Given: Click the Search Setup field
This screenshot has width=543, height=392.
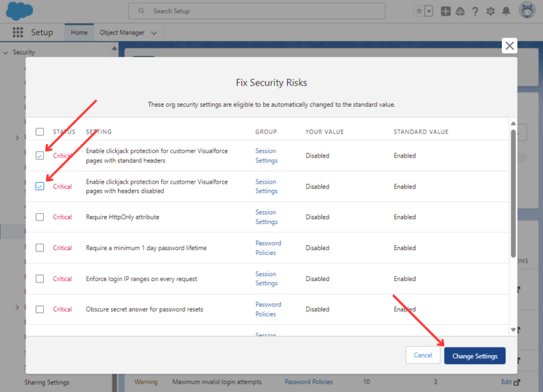Looking at the screenshot, I should pos(257,11).
